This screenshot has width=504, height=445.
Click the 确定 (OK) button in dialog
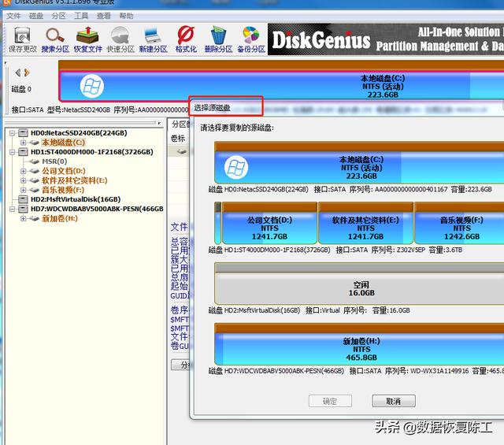point(330,401)
